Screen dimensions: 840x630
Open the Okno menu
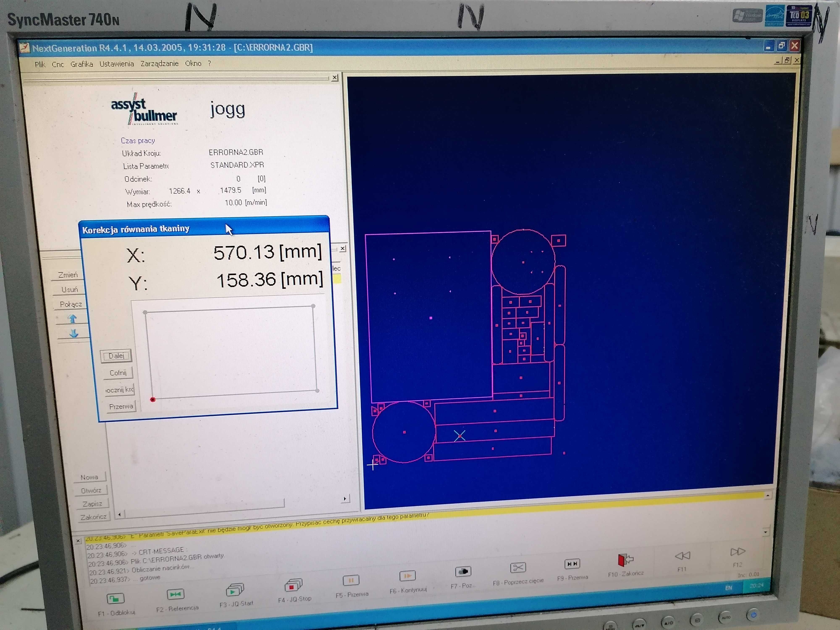[x=193, y=63]
